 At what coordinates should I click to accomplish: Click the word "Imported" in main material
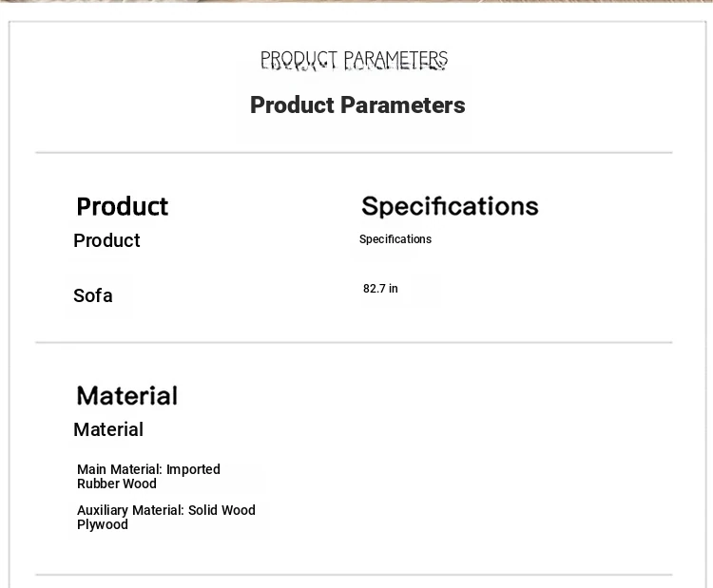point(193,469)
